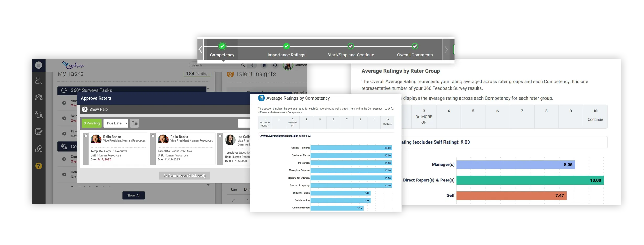Click the red due date '5/17/2025'
Screen dimensions: 644x245
tap(104, 159)
